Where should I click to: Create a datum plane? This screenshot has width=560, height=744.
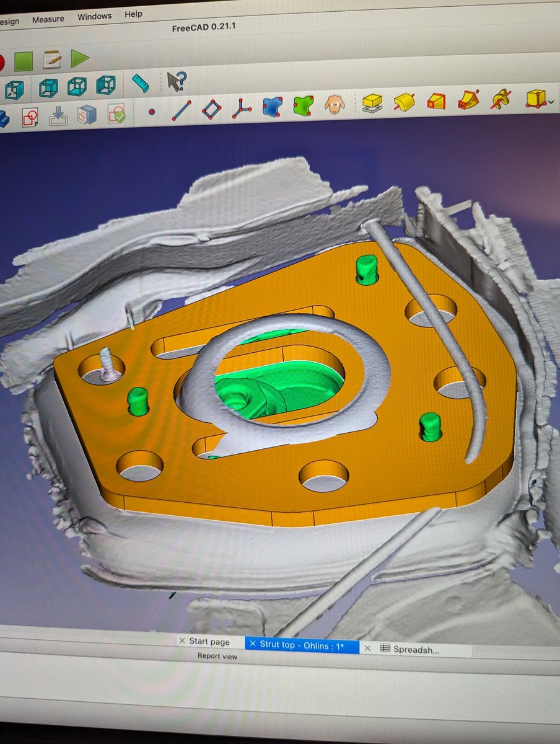pos(212,109)
